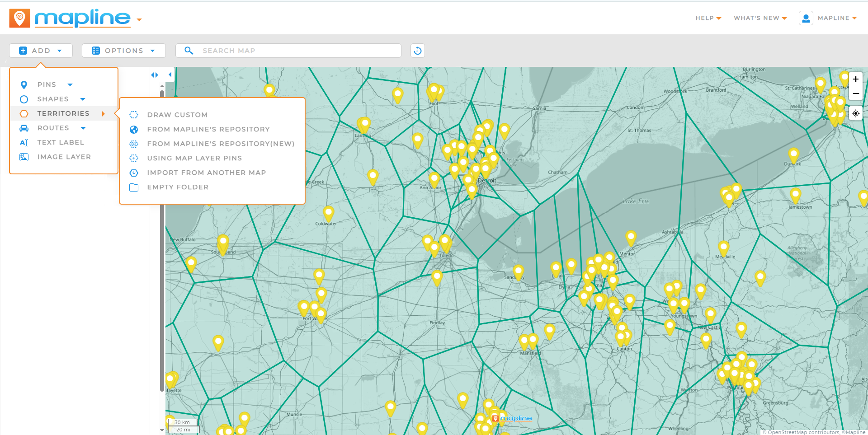Click the yellow pin near Dunkirk
Image resolution: width=868 pixels, height=435 pixels.
tap(794, 155)
